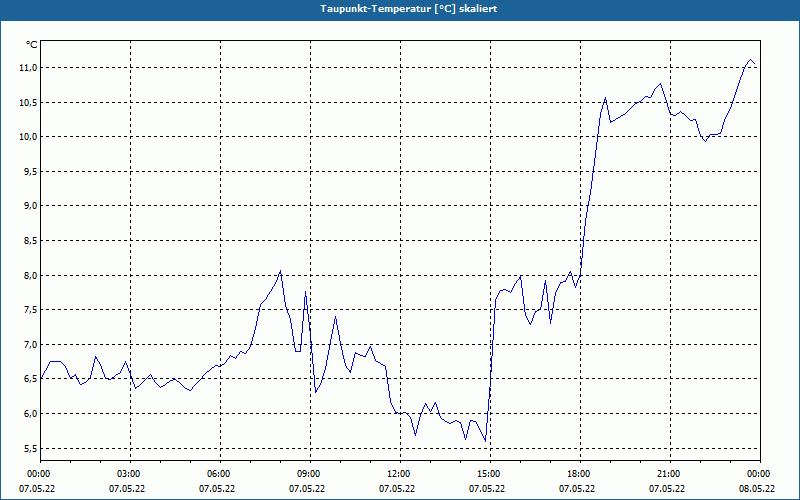Select the "07.05.22" date under 03:00
800x500 pixels.
point(127,489)
